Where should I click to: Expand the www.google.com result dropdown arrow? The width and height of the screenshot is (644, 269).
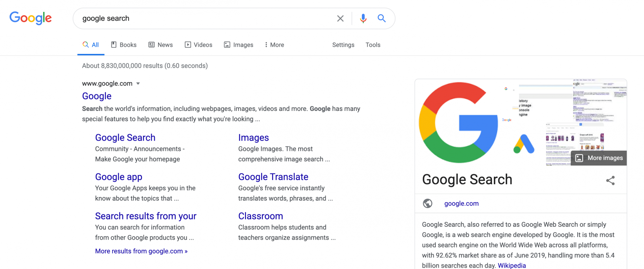[138, 84]
